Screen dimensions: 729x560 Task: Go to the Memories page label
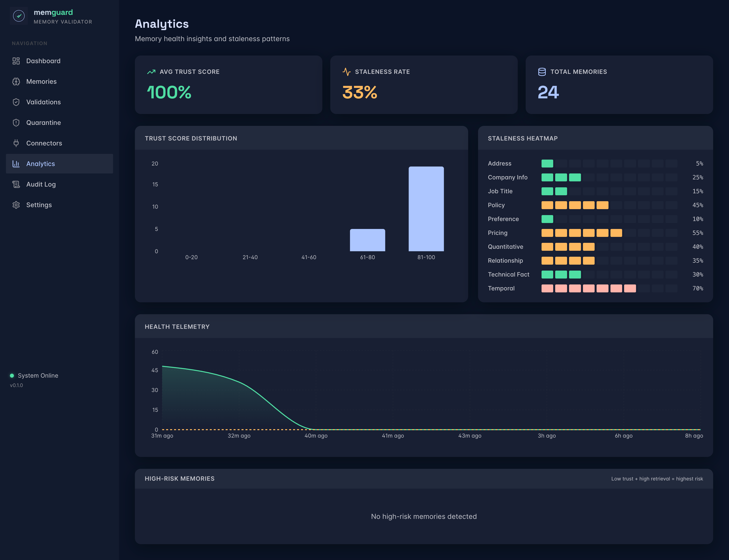pos(41,82)
